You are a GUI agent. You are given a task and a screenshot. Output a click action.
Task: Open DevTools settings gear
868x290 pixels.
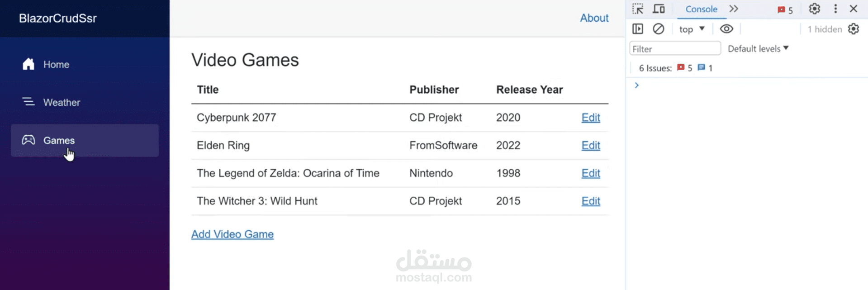pyautogui.click(x=814, y=9)
